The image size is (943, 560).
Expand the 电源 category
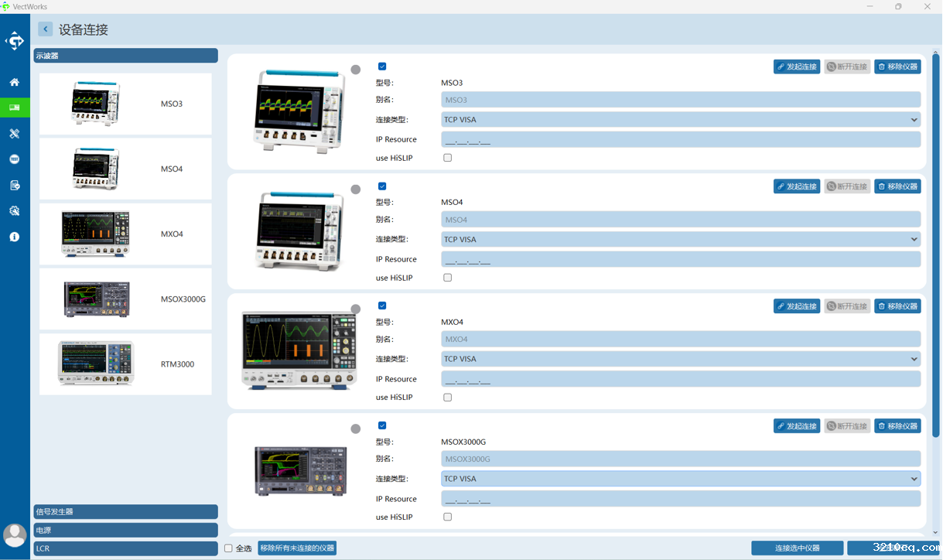tap(125, 531)
